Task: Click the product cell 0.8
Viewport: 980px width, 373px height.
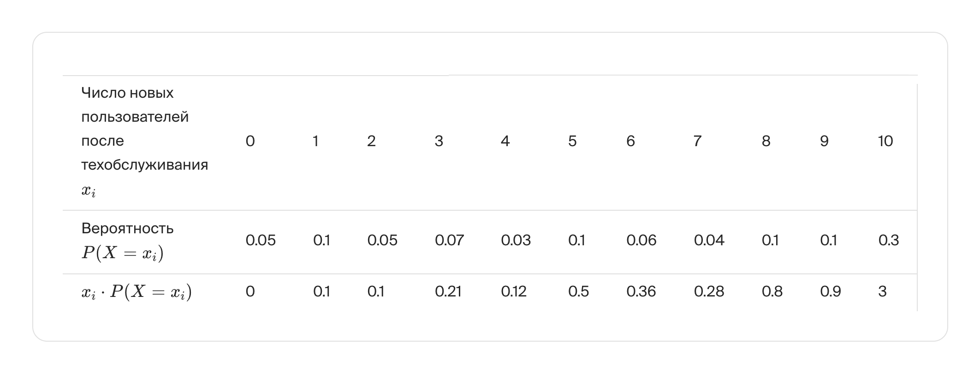Action: (772, 291)
